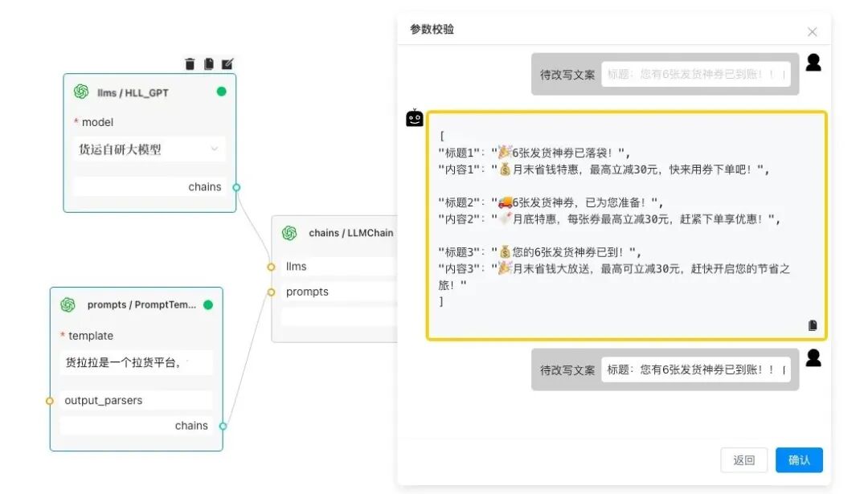The height and width of the screenshot is (494, 868).
Task: Click the bottom 待改写文案 input field
Action: pyautogui.click(x=696, y=369)
